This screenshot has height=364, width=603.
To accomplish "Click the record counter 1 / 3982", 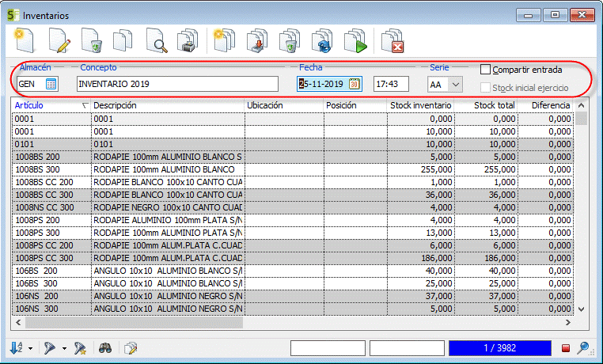I will pyautogui.click(x=500, y=348).
